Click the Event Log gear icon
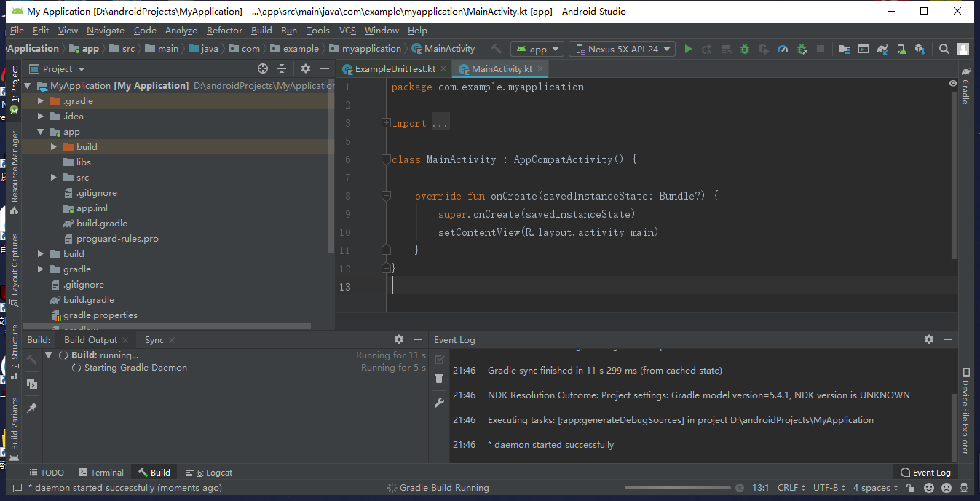Screen dimensions: 980x501 click(929, 339)
